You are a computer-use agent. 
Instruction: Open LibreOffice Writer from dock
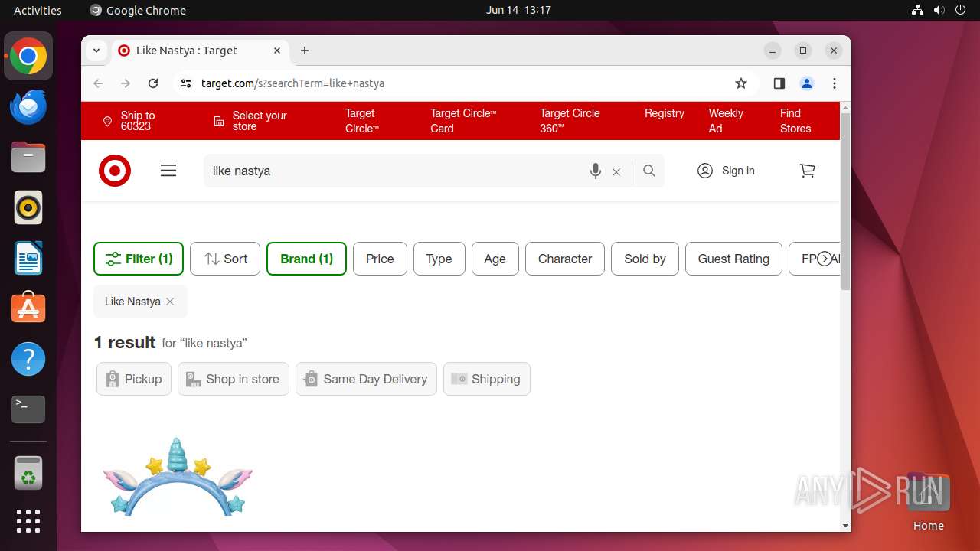pyautogui.click(x=28, y=258)
